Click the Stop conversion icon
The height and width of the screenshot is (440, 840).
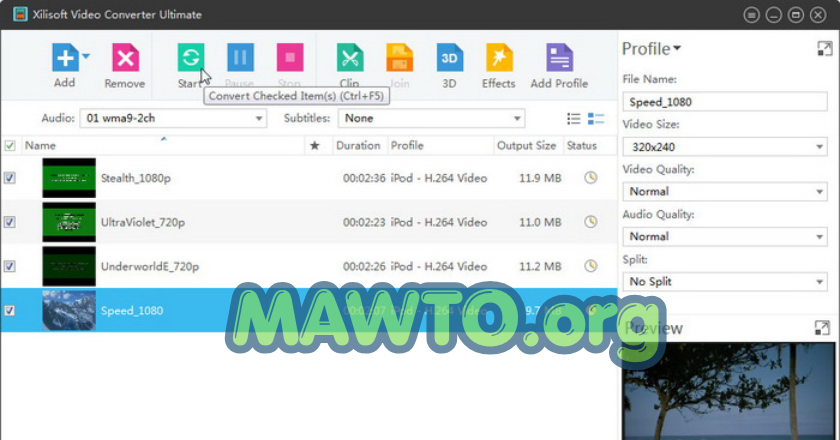290,57
